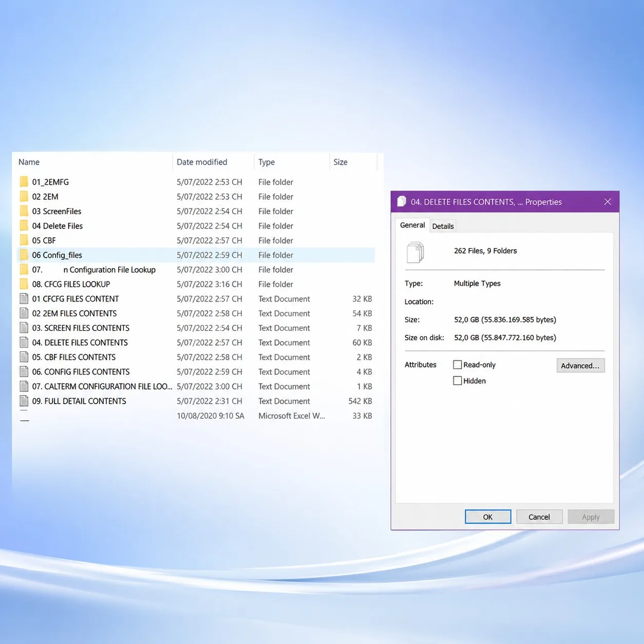This screenshot has width=644, height=644.
Task: Enable the Read-only attribute checkbox
Action: coord(458,365)
